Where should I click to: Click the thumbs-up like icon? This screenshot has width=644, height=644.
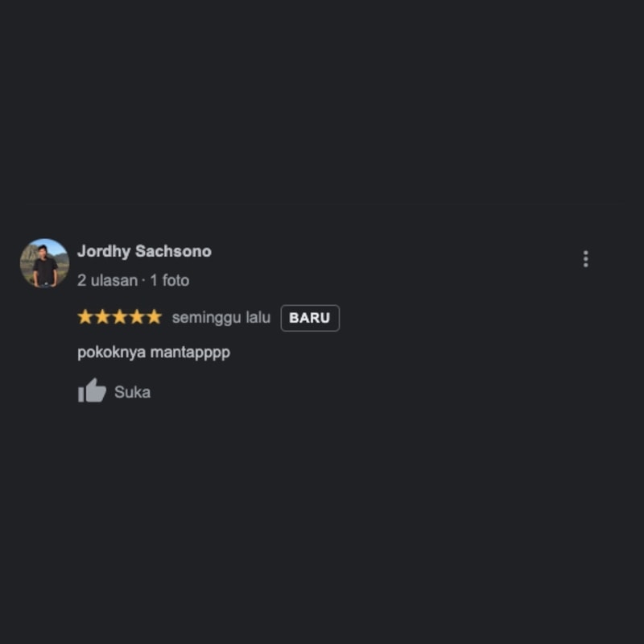point(92,390)
